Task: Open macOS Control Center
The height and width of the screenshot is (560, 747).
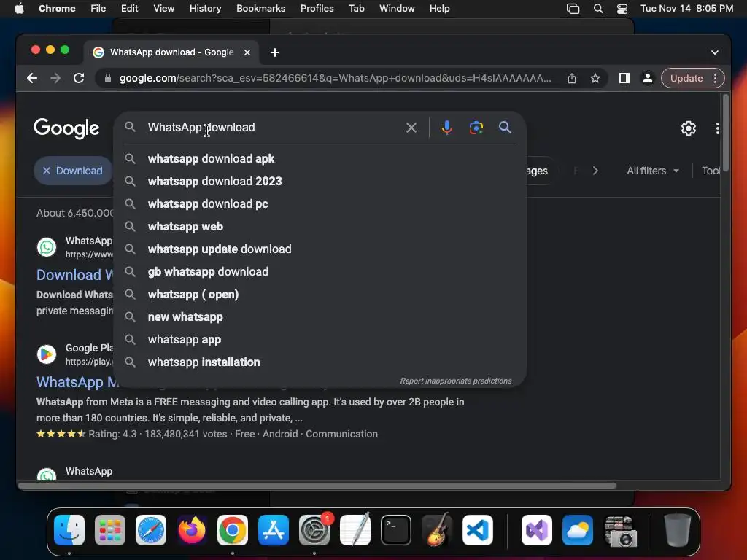Action: point(622,9)
